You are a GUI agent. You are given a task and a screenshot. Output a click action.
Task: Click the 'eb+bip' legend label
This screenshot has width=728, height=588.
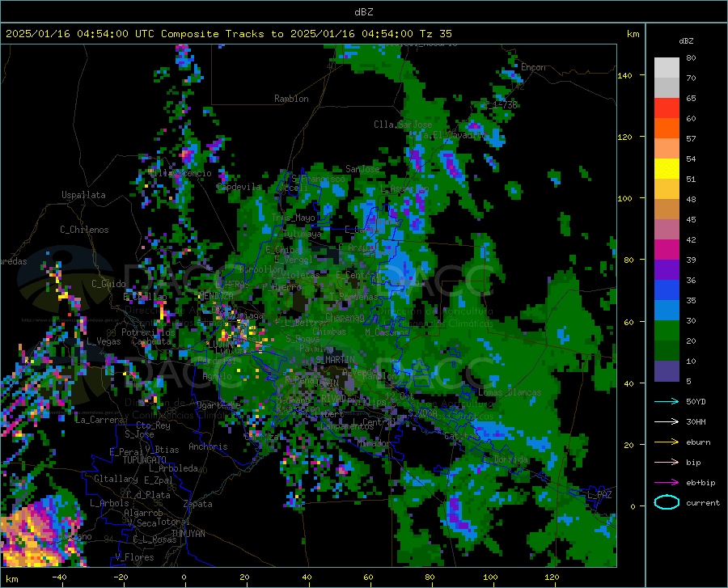(x=700, y=483)
